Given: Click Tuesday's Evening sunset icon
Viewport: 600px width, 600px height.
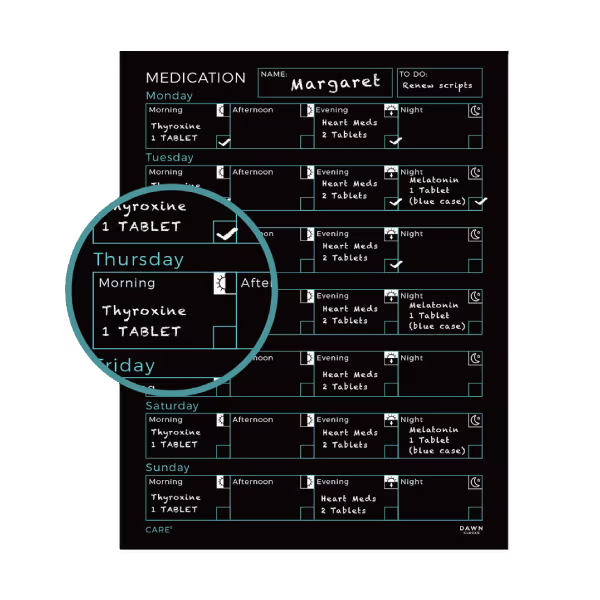Looking at the screenshot, I should click(x=391, y=173).
